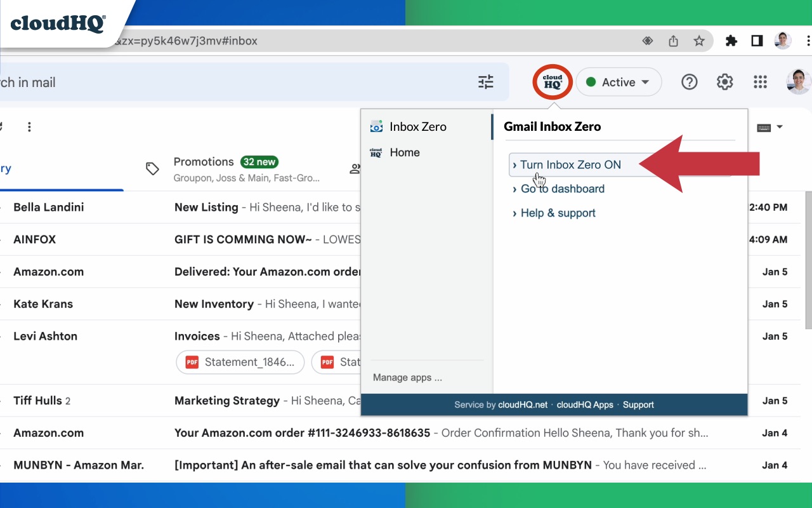Screen dimensions: 812x508
Task: Click the Inbox Zero icon in the popup
Action: (377, 126)
